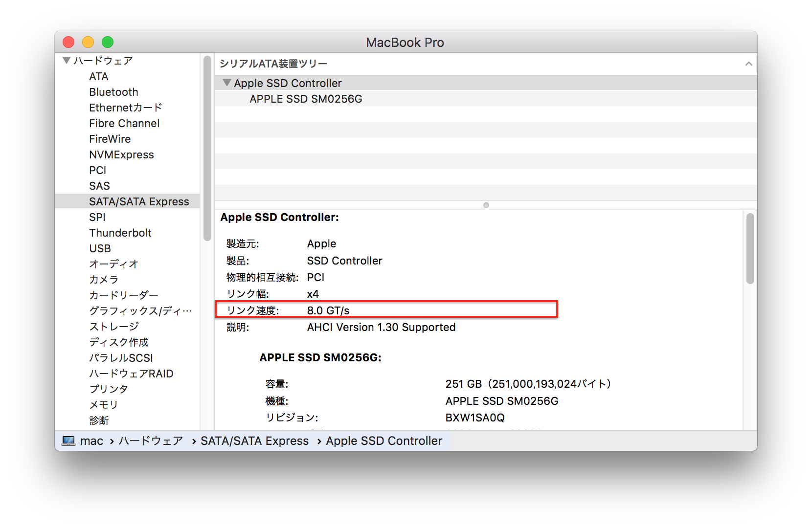The image size is (812, 529).
Task: Collapse the Apple SSD Controller disclosure triangle
Action: 226,83
